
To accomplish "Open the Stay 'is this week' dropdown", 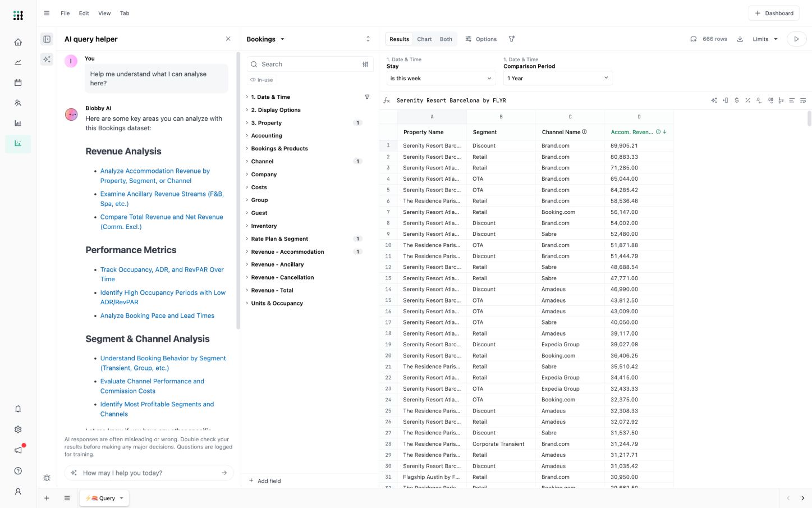I will click(441, 79).
